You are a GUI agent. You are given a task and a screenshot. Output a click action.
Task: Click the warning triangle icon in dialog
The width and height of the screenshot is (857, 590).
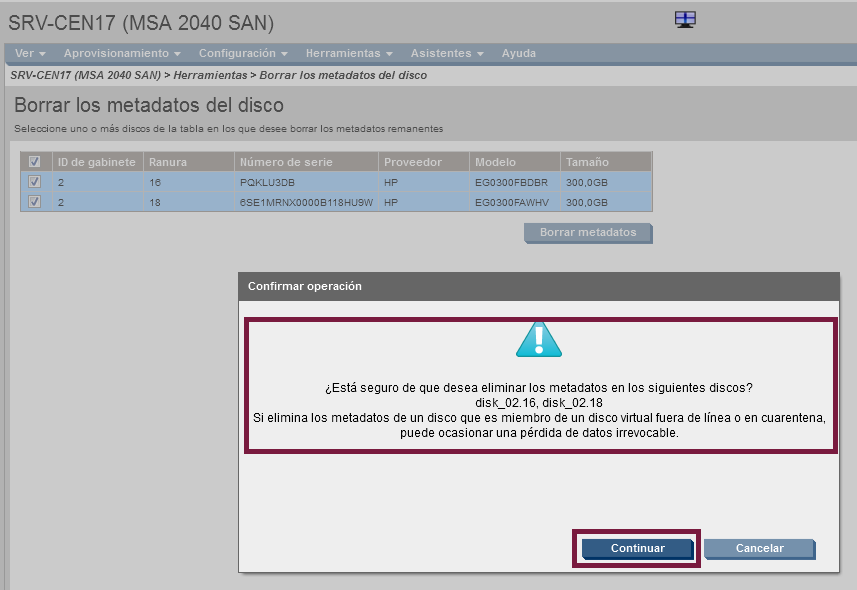[539, 340]
